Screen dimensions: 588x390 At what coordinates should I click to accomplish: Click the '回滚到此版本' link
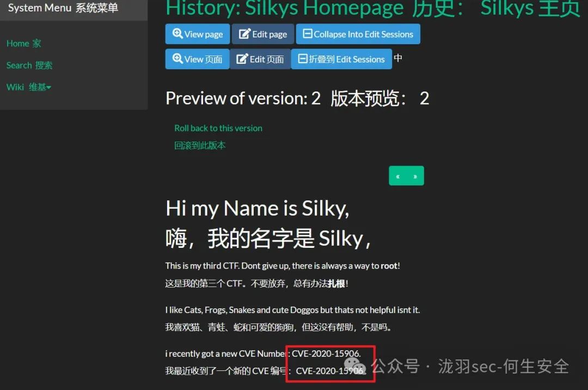click(x=200, y=145)
